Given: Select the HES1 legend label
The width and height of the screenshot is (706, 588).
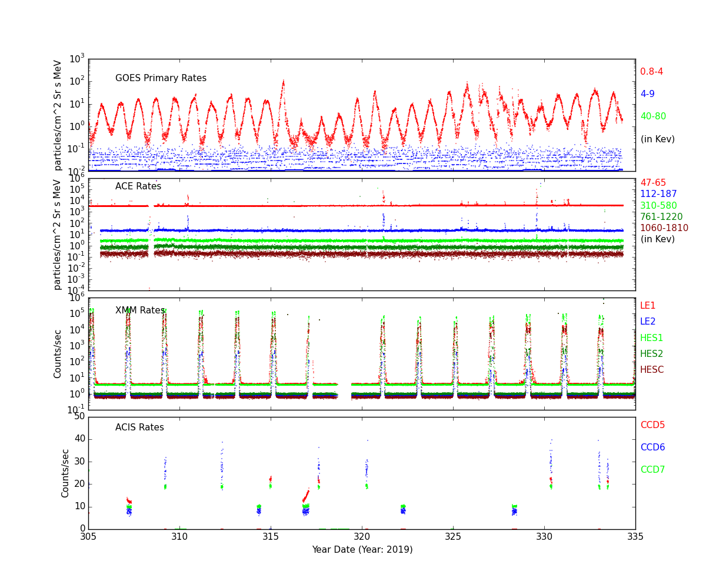Looking at the screenshot, I should coord(651,338).
